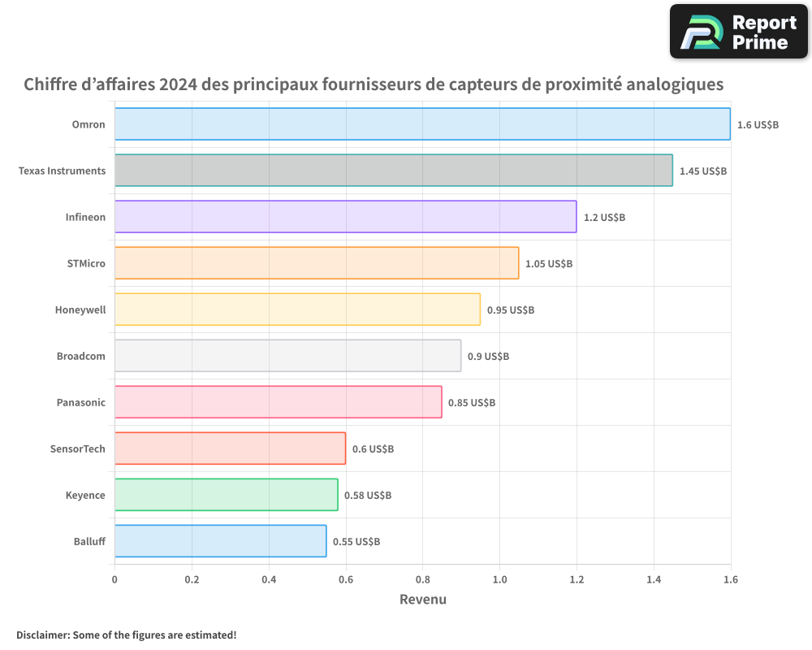Screen dimensions: 812x650
Task: Click the chart title text
Action: pos(374,84)
